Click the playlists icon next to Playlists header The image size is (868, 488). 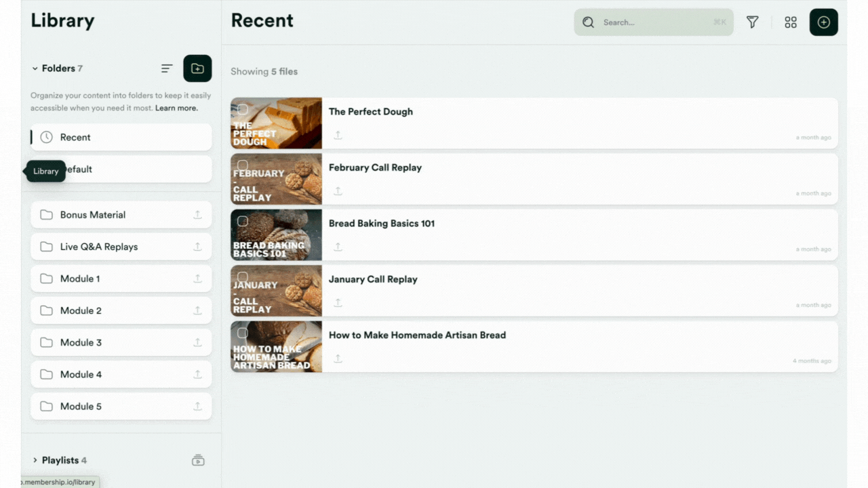[197, 460]
